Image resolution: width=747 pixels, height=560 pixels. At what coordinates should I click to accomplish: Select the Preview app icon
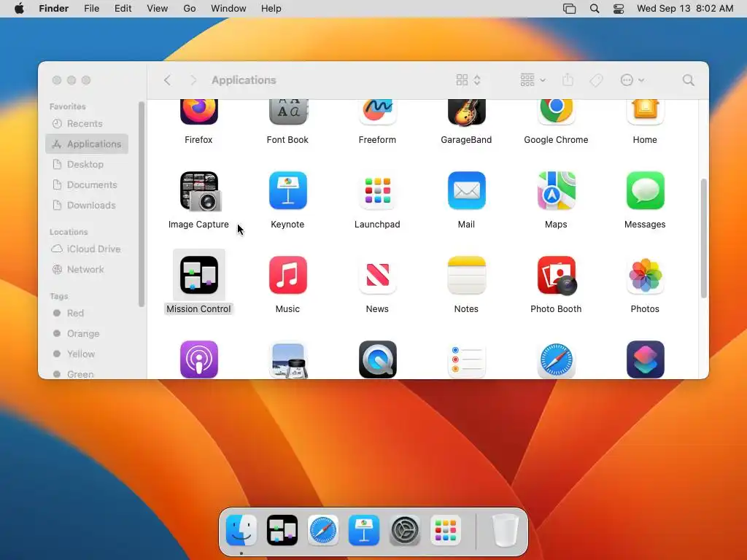(x=287, y=359)
